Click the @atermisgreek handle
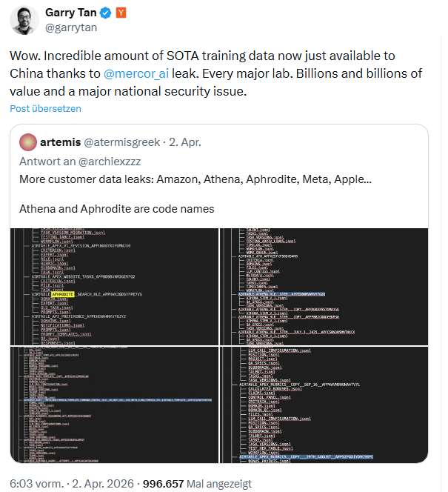 120,142
